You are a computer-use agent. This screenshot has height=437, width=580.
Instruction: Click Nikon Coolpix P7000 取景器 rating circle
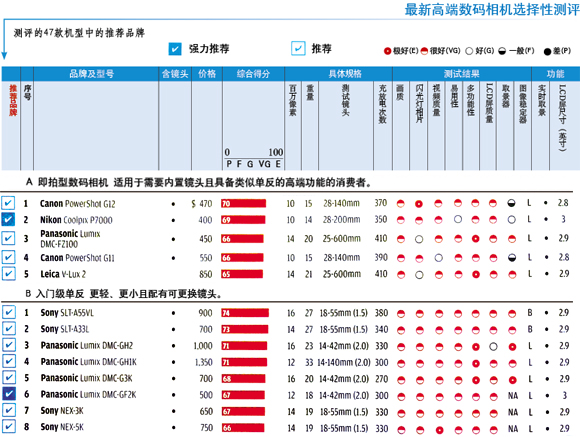click(x=512, y=220)
